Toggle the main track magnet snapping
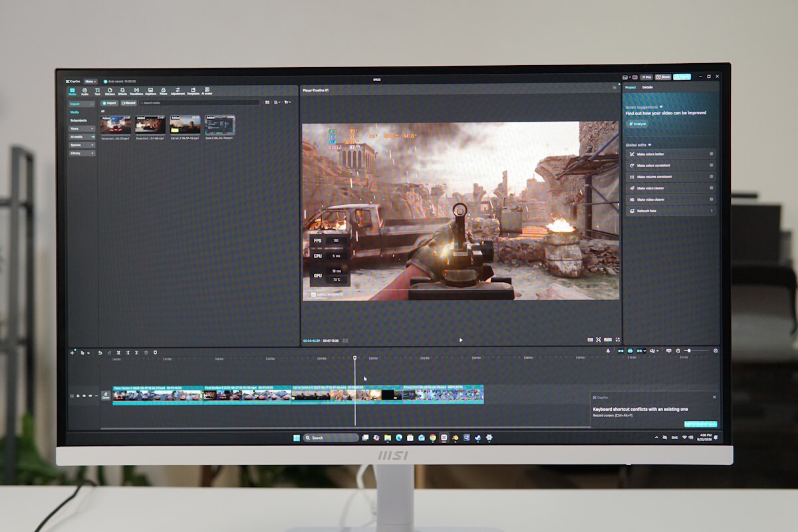 [x=620, y=350]
